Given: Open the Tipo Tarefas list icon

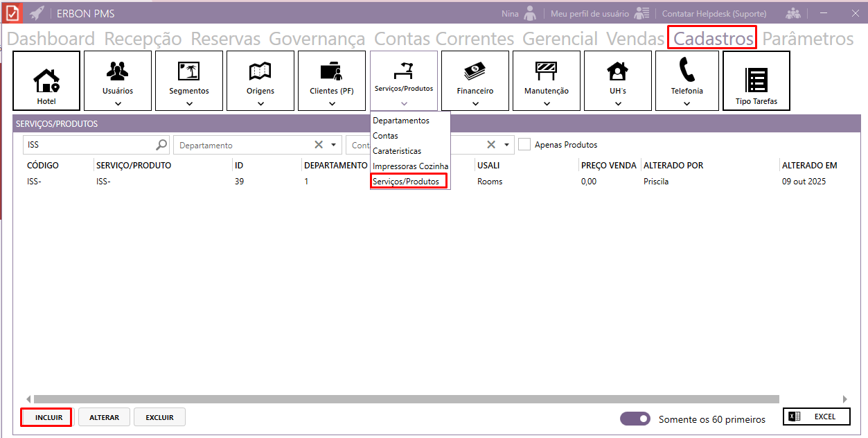Looking at the screenshot, I should [756, 80].
